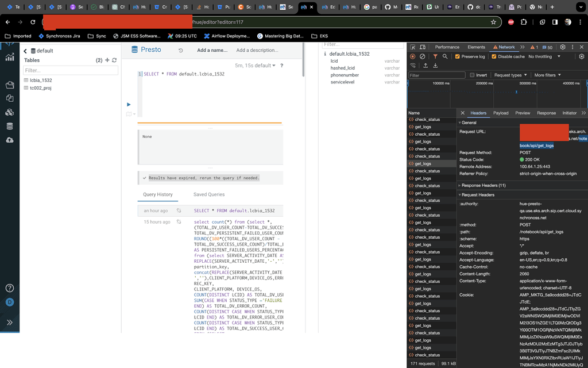Viewport: 588px width, 368px height.
Task: Click the refresh Tables icon
Action: 114,60
